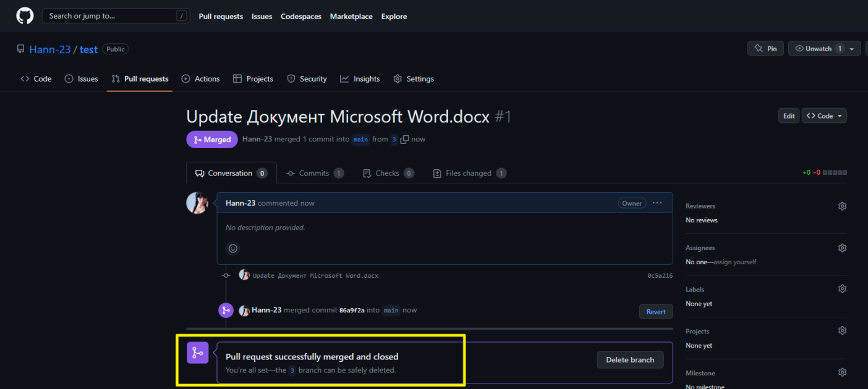Add a reaction with the smiley icon
This screenshot has width=868, height=389.
pos(233,248)
